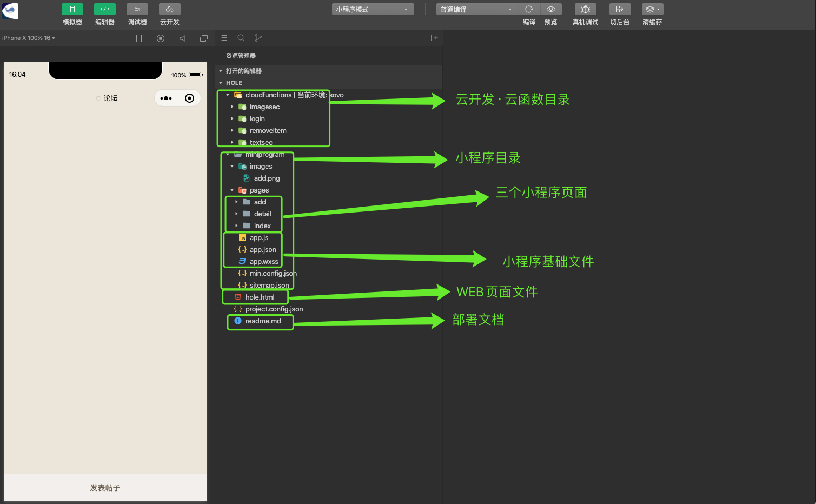Expand the add page folder

click(236, 202)
